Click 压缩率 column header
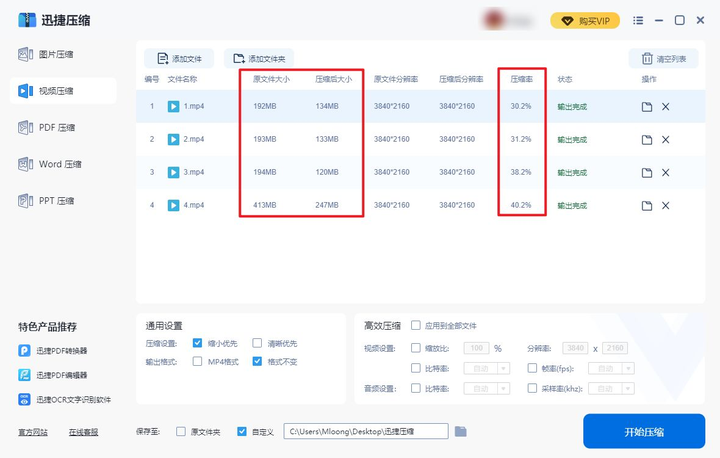 pos(521,79)
